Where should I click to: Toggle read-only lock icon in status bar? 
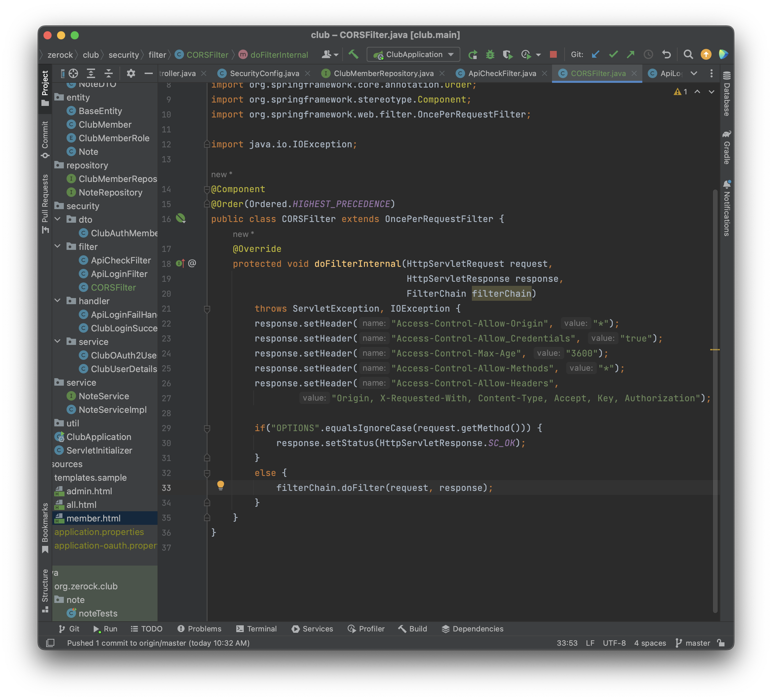(721, 643)
